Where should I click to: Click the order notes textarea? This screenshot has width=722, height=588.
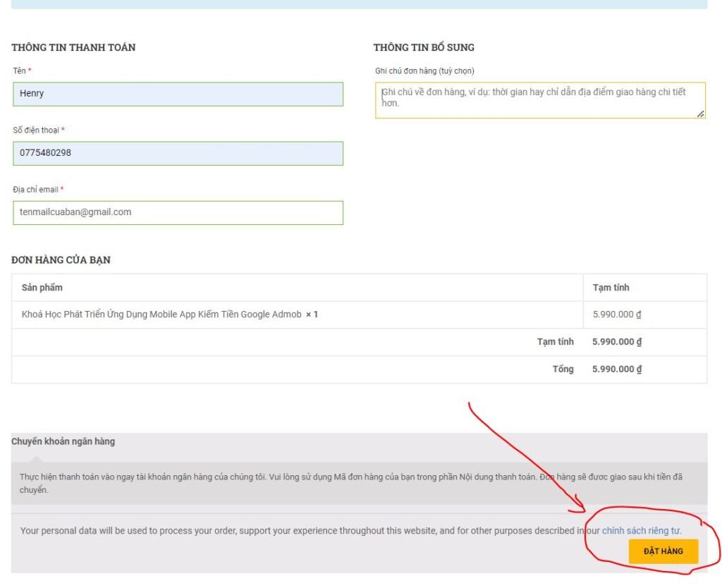[x=539, y=99]
